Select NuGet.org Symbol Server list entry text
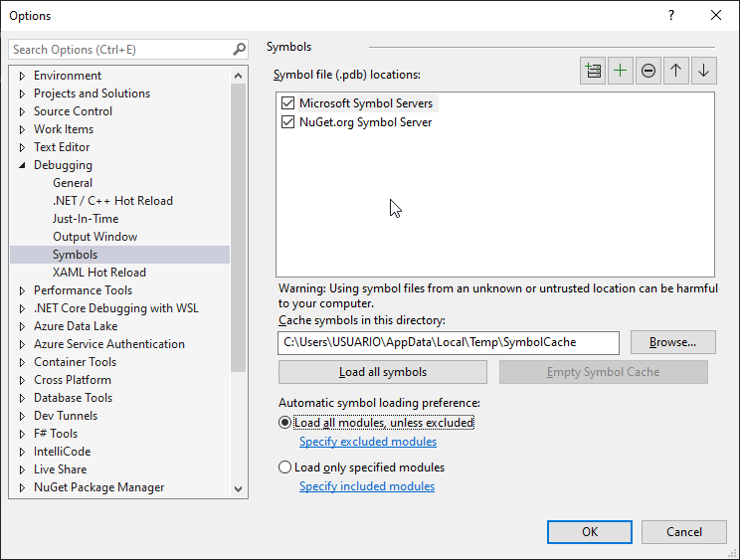Image resolution: width=740 pixels, height=560 pixels. point(365,122)
